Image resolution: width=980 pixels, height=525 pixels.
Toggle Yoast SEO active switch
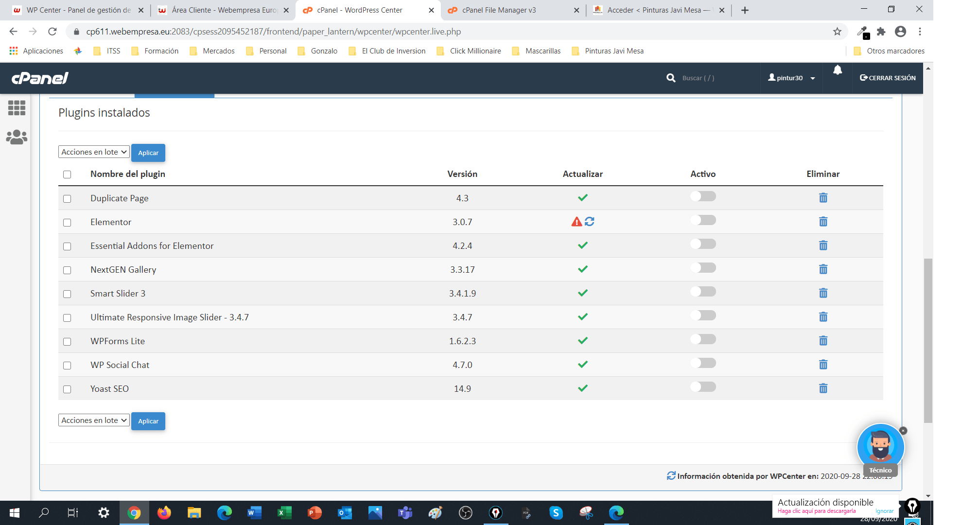click(703, 387)
